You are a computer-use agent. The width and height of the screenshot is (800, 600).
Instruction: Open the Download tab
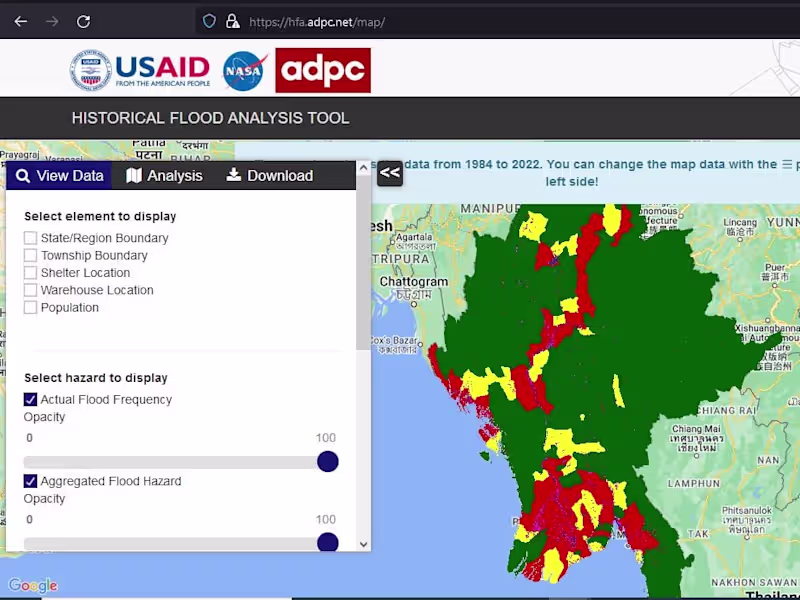point(270,176)
